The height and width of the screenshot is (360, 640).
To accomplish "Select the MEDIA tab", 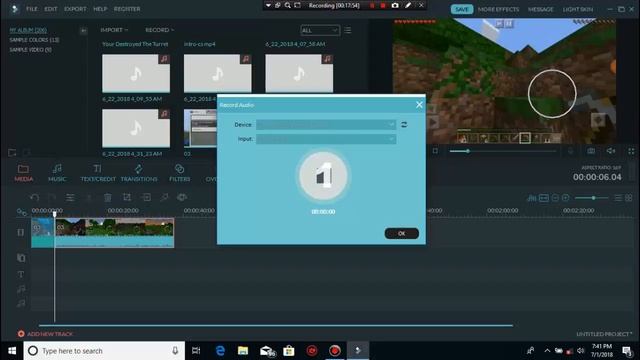I will tap(23, 173).
